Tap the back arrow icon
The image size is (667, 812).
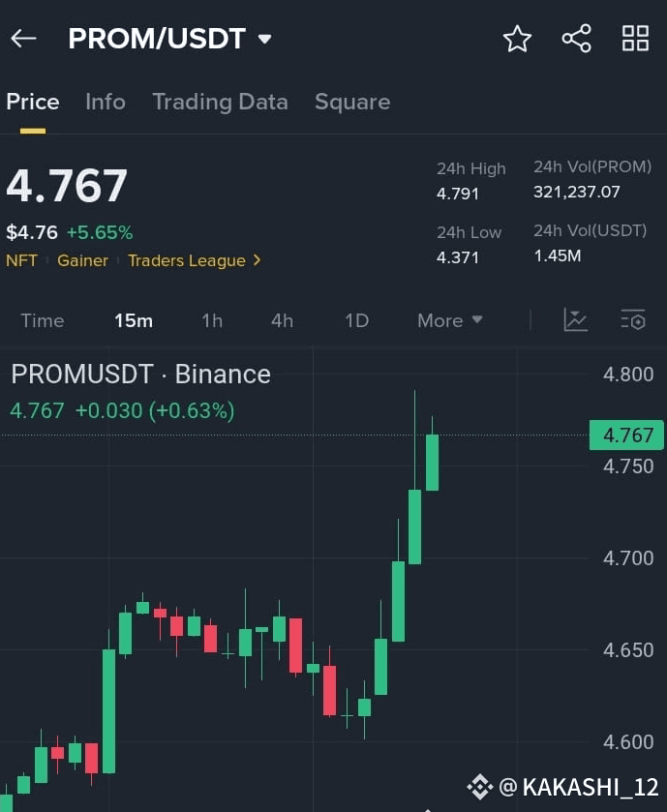point(23,39)
